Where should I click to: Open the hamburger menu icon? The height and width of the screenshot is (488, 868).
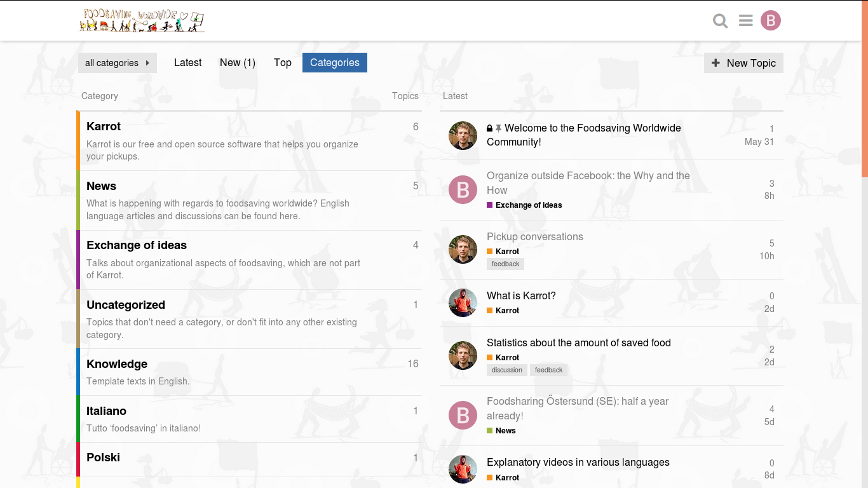click(746, 21)
